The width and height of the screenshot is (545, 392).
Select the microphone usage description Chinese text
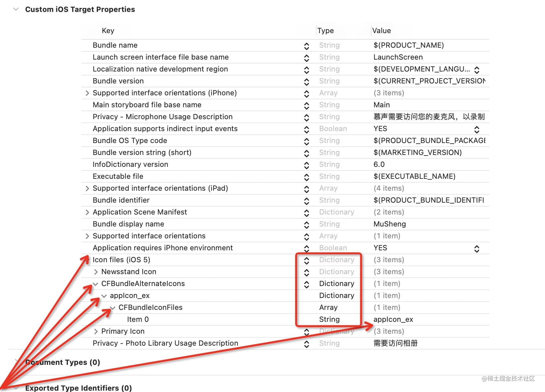[x=429, y=117]
